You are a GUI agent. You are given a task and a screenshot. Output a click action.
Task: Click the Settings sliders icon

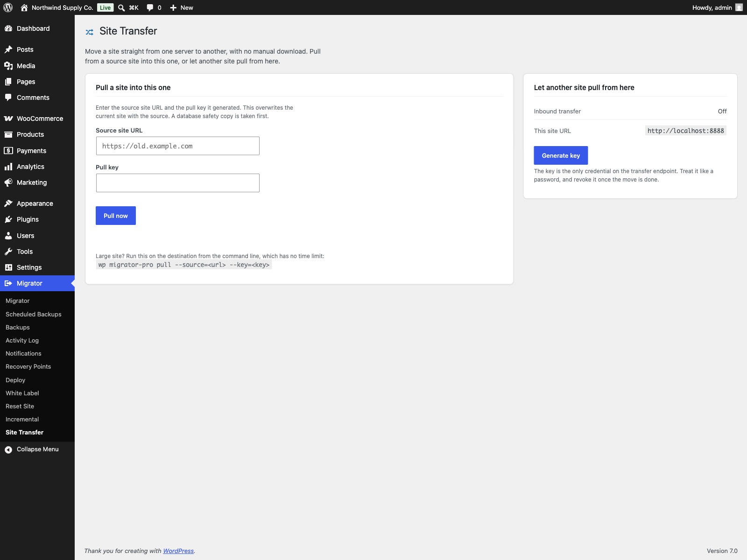click(8, 267)
